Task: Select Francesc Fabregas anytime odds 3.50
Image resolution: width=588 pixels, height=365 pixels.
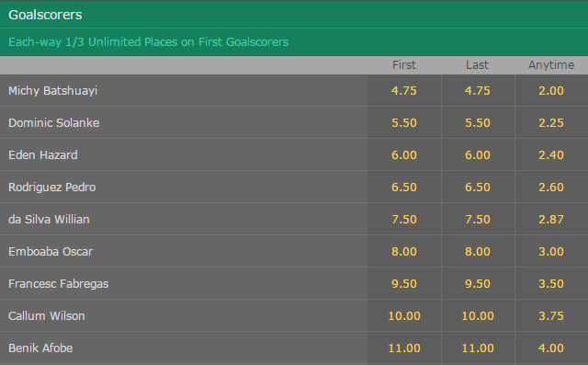Action: [551, 284]
